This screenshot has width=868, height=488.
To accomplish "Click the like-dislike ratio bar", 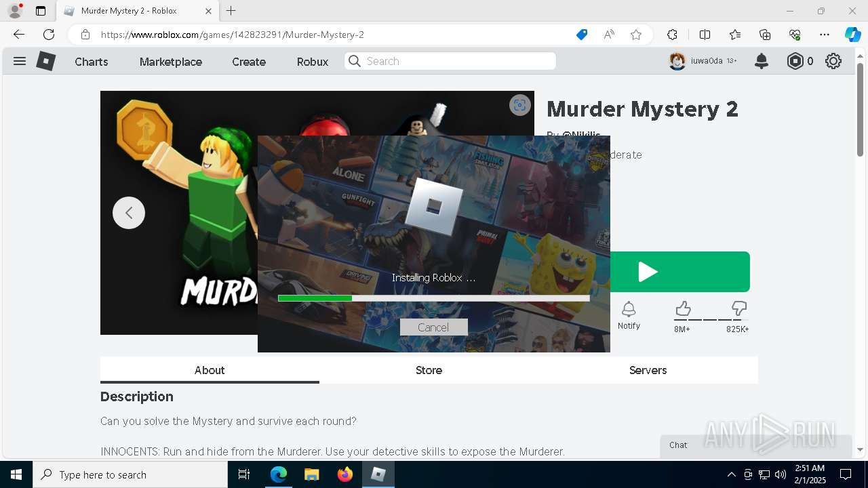I will point(711,320).
